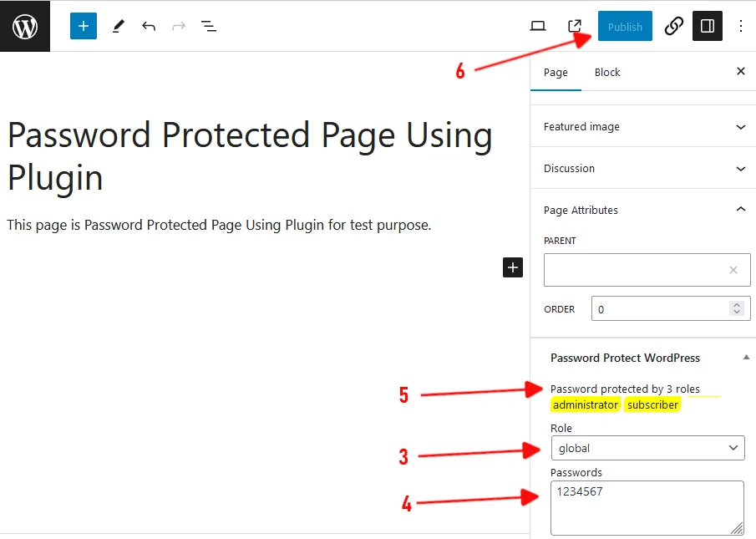Viewport: 756px width, 539px height.
Task: Click the page title heading
Action: coord(250,155)
